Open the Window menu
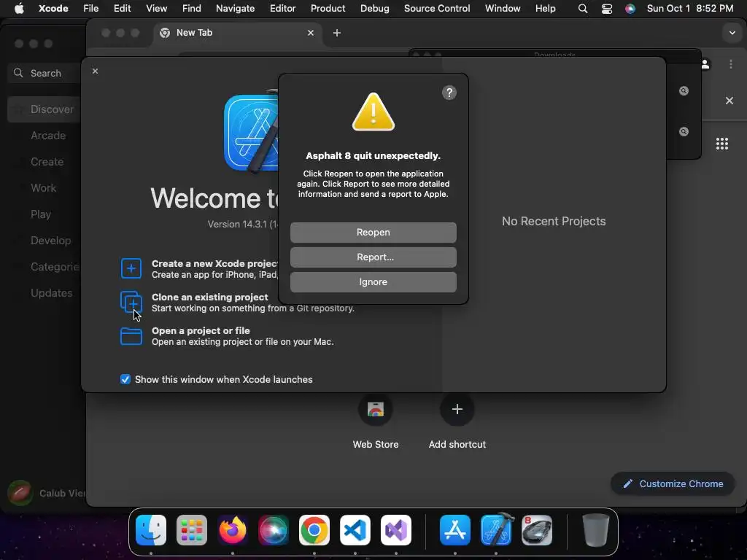Viewport: 747px width, 560px height. coord(503,8)
